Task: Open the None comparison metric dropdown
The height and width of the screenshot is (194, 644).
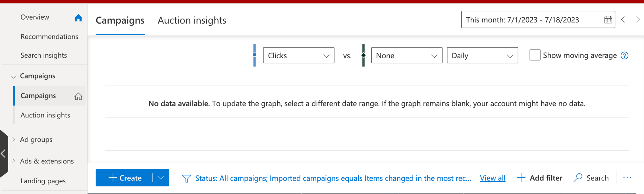Action: click(407, 55)
